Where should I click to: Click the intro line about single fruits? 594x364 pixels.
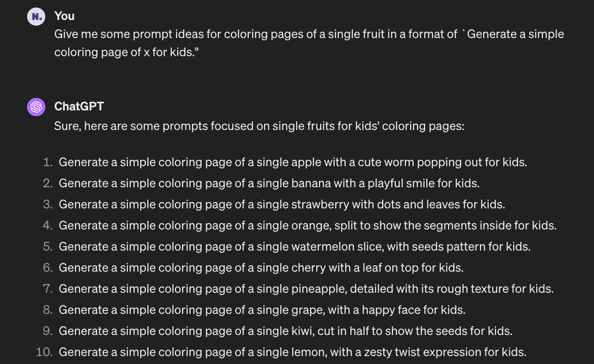click(259, 126)
